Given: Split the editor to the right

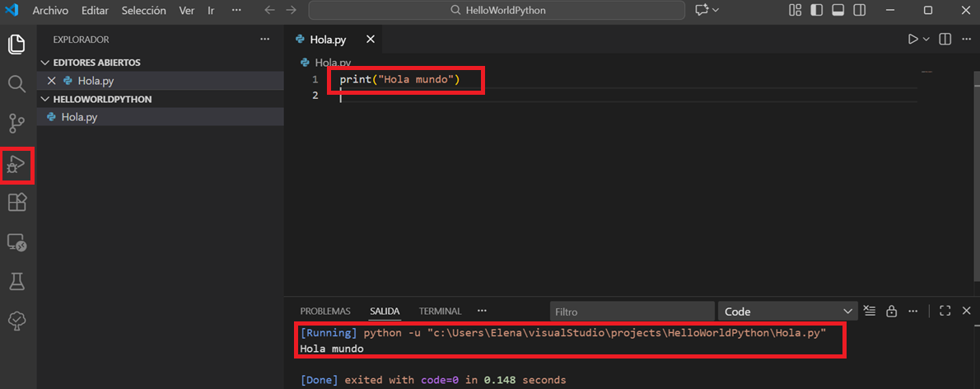Looking at the screenshot, I should coord(945,40).
